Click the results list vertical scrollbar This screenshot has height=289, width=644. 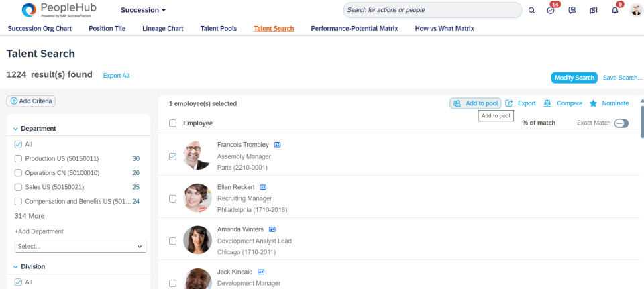click(642, 121)
